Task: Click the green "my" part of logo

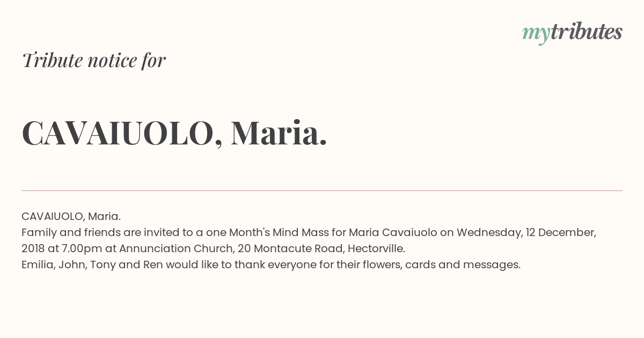Action: [536, 35]
